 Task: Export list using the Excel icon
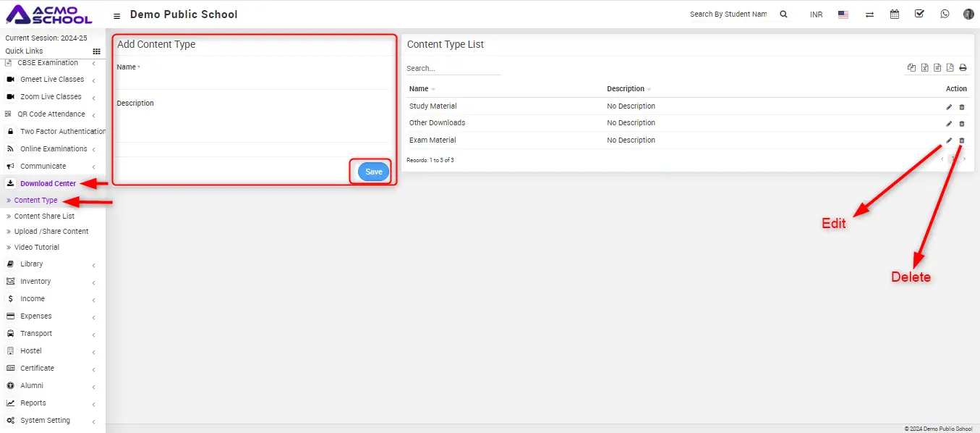(x=924, y=68)
